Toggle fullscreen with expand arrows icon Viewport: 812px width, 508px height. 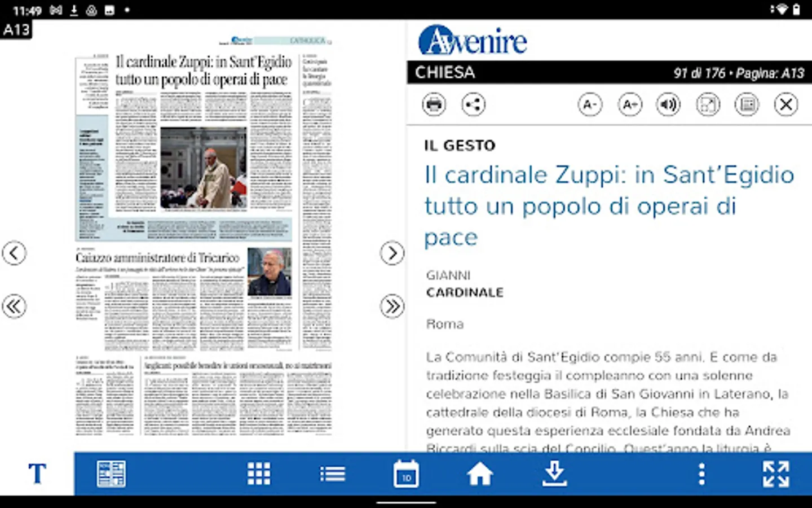click(x=776, y=474)
